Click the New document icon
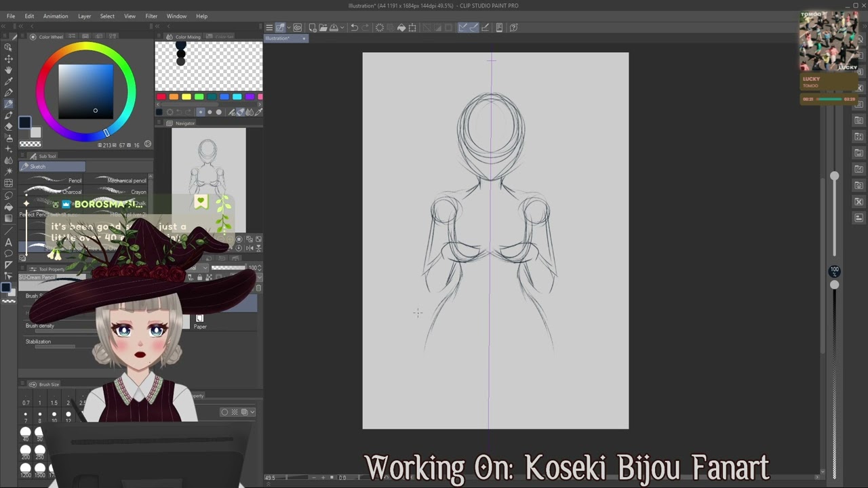Image resolution: width=868 pixels, height=488 pixels. coord(313,28)
